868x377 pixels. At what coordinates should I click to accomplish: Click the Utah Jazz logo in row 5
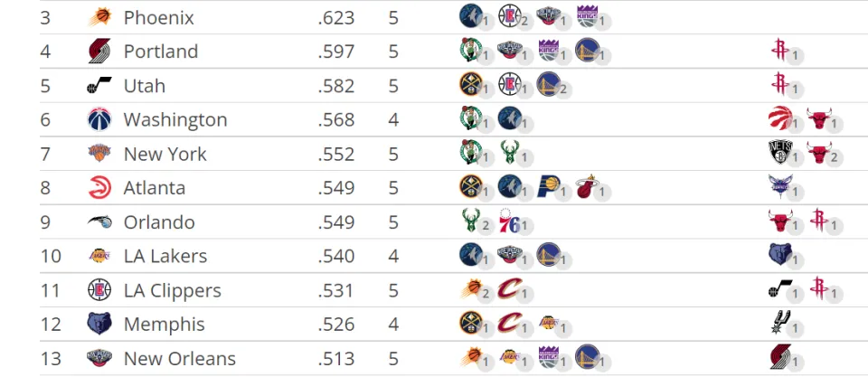click(99, 86)
